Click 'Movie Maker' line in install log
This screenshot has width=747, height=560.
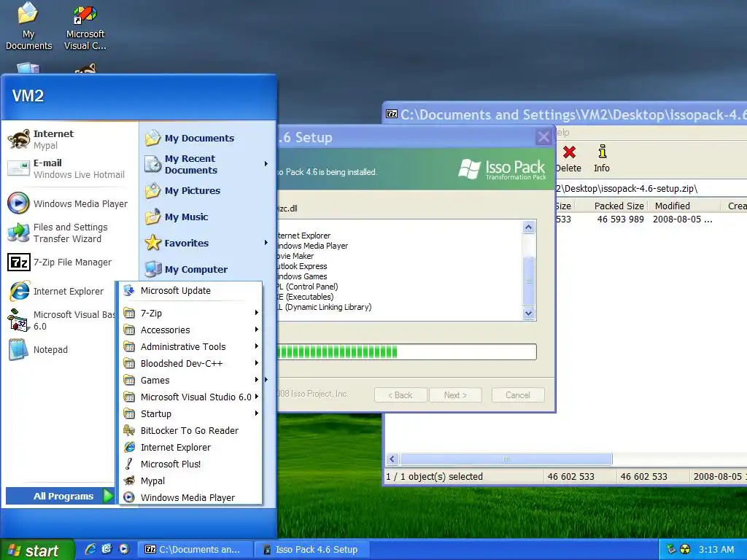pyautogui.click(x=295, y=256)
